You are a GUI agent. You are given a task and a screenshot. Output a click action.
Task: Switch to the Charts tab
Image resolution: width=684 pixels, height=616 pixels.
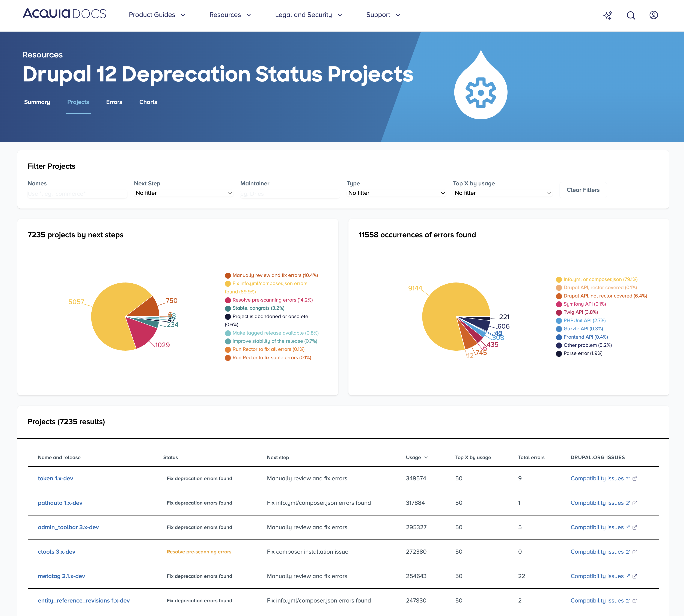(148, 102)
